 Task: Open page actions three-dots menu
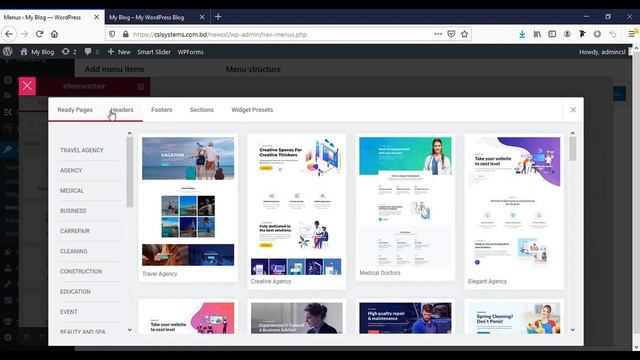tap(438, 34)
